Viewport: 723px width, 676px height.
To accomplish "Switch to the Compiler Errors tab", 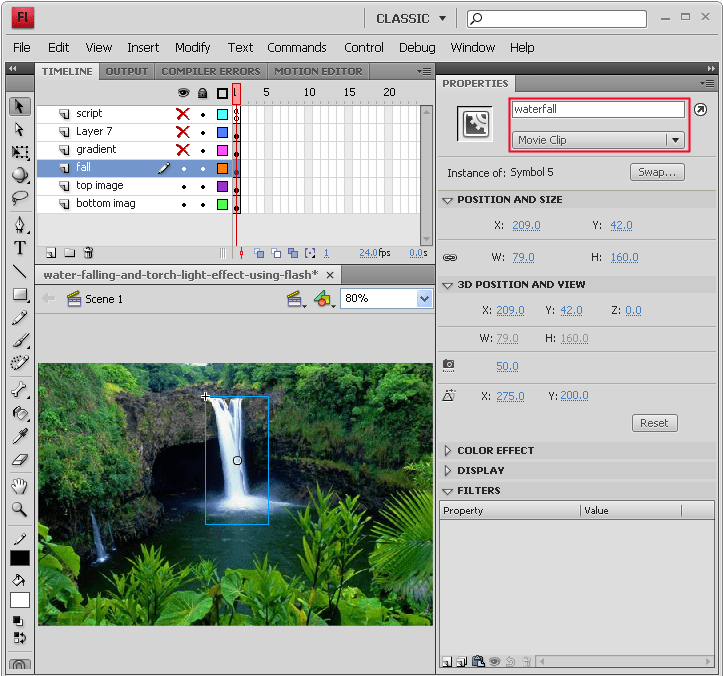I will [x=211, y=71].
